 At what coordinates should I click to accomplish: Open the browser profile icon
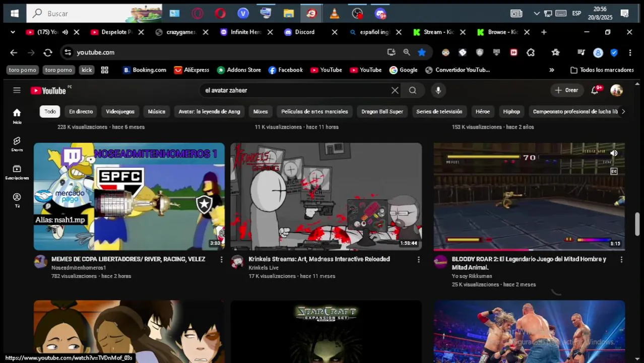click(598, 52)
